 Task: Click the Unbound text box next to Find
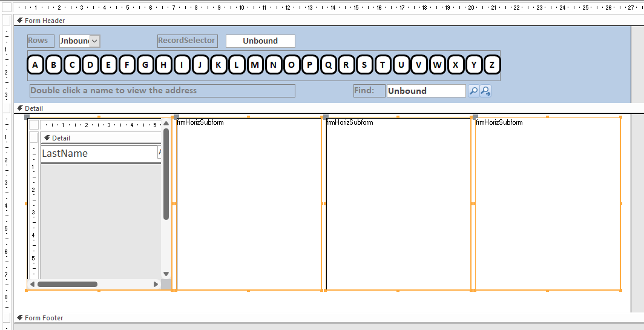click(426, 91)
